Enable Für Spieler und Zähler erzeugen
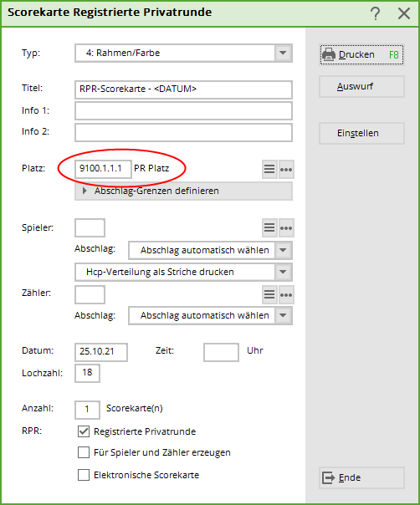This screenshot has width=420, height=505. [84, 452]
